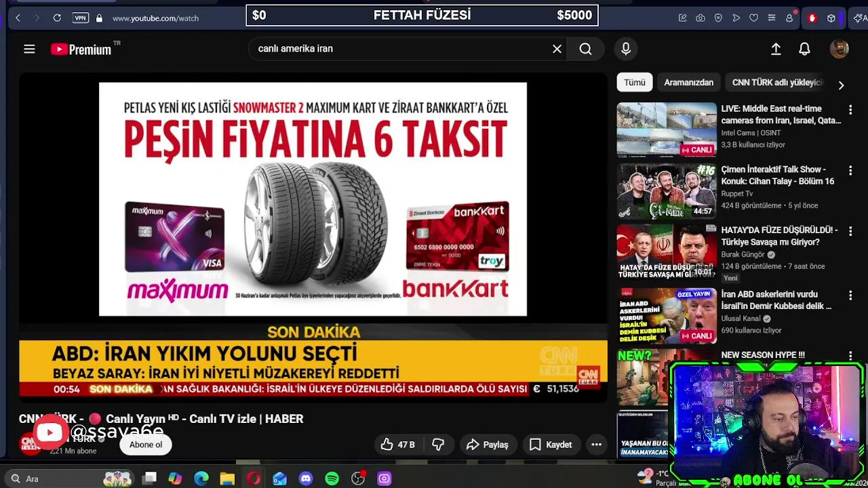Viewport: 868px width, 488px height.
Task: Open the Ulusal Kanal channel name
Action: tap(741, 319)
